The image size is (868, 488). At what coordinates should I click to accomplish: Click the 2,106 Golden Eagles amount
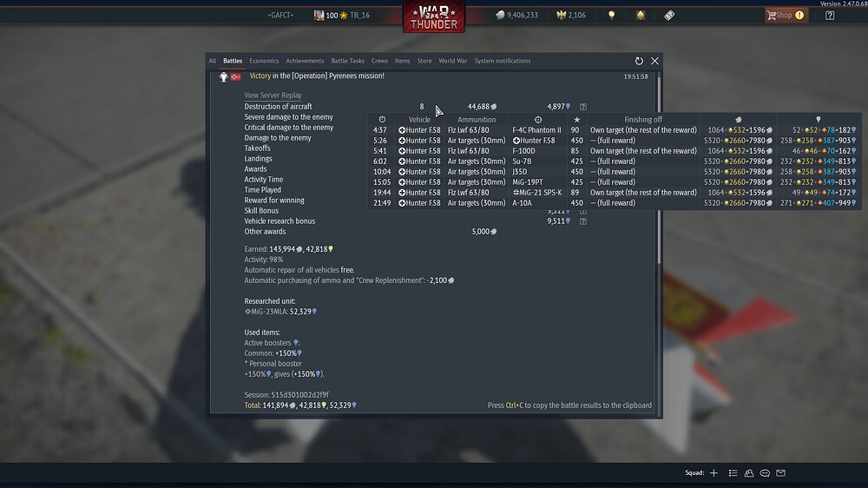pyautogui.click(x=577, y=16)
